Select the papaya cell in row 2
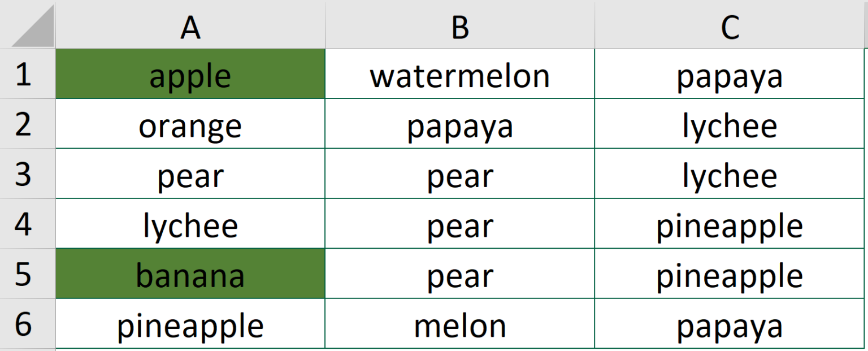 tap(461, 125)
